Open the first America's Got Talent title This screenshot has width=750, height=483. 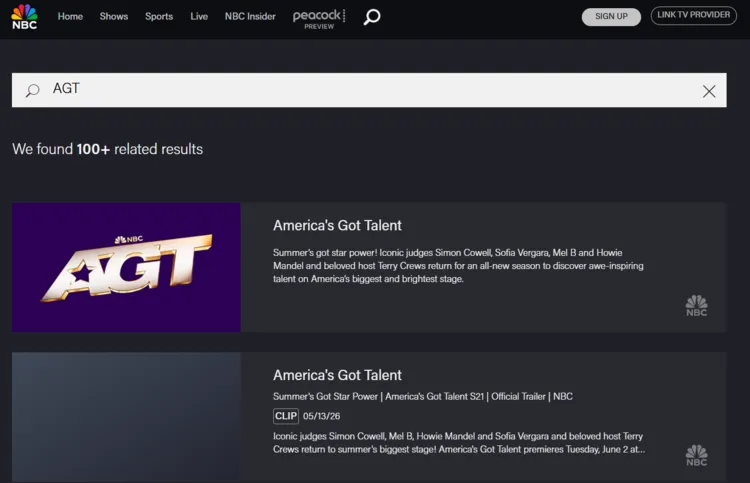pos(337,225)
